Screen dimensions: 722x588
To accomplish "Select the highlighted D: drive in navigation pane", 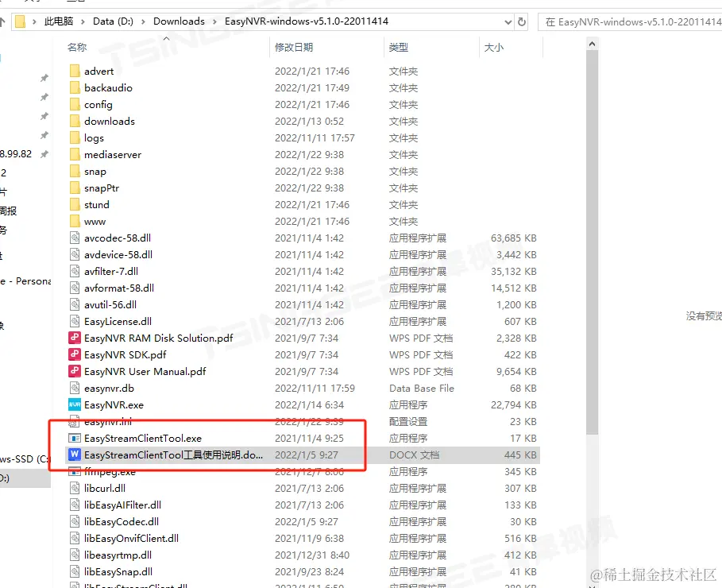I will point(25,478).
